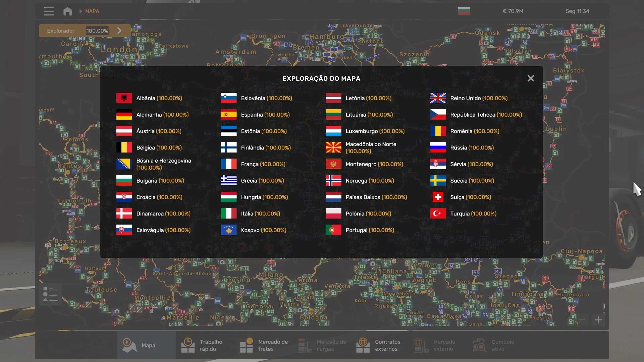The image size is (644, 362).
Task: Click the Turquia flag
Action: (438, 214)
